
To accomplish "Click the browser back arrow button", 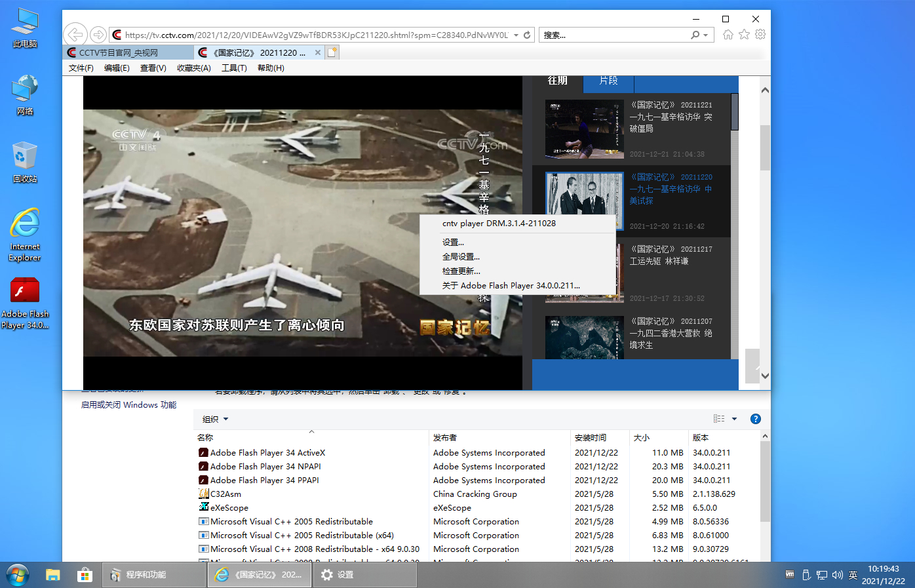I will (75, 35).
